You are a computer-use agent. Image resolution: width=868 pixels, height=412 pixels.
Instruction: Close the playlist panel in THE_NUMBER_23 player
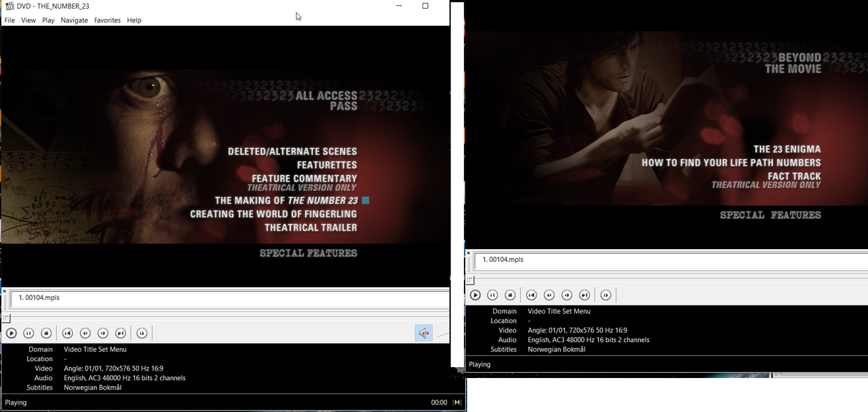point(4,291)
